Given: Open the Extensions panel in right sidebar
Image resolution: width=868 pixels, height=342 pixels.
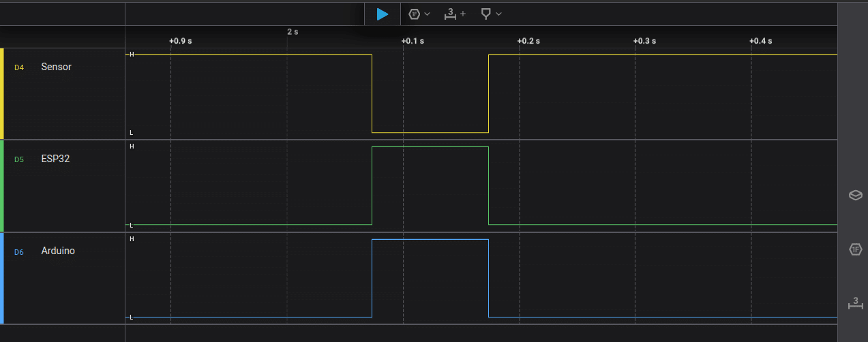Looking at the screenshot, I should pos(855,196).
